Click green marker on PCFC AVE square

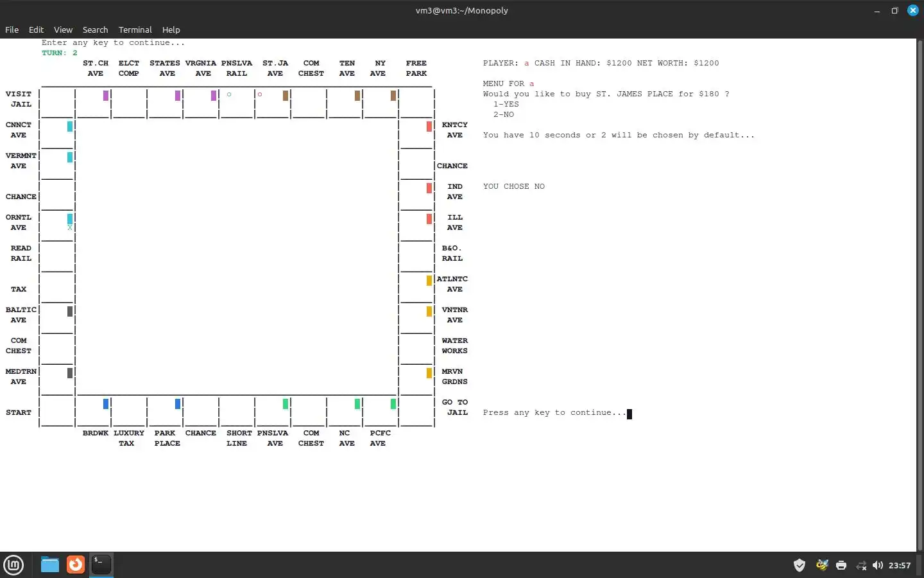point(393,404)
